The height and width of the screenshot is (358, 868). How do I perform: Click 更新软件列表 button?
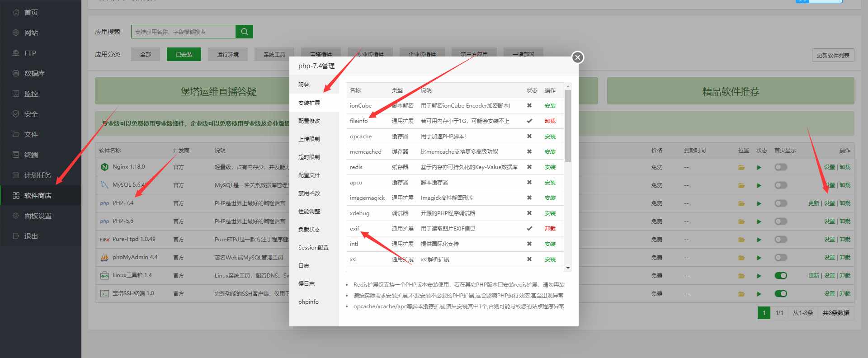tap(833, 55)
